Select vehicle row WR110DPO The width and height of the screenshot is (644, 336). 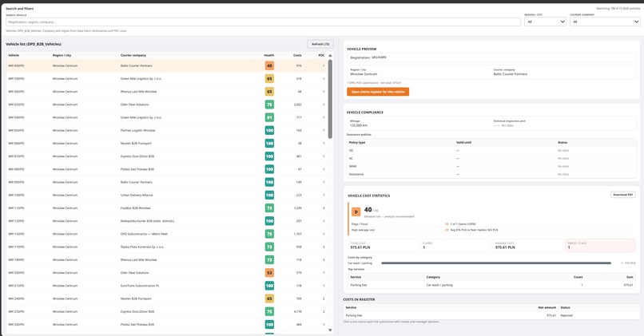click(x=166, y=195)
